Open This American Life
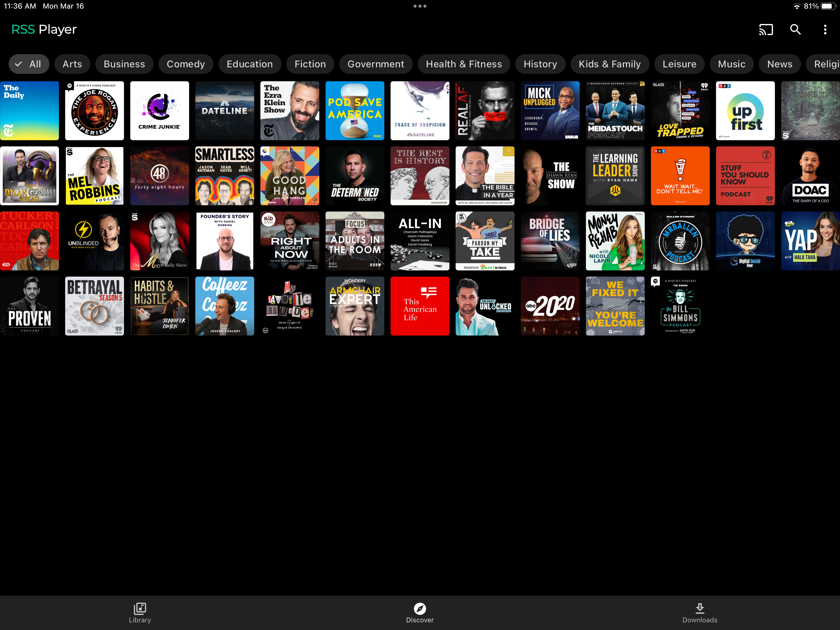The width and height of the screenshot is (840, 630). coord(420,306)
